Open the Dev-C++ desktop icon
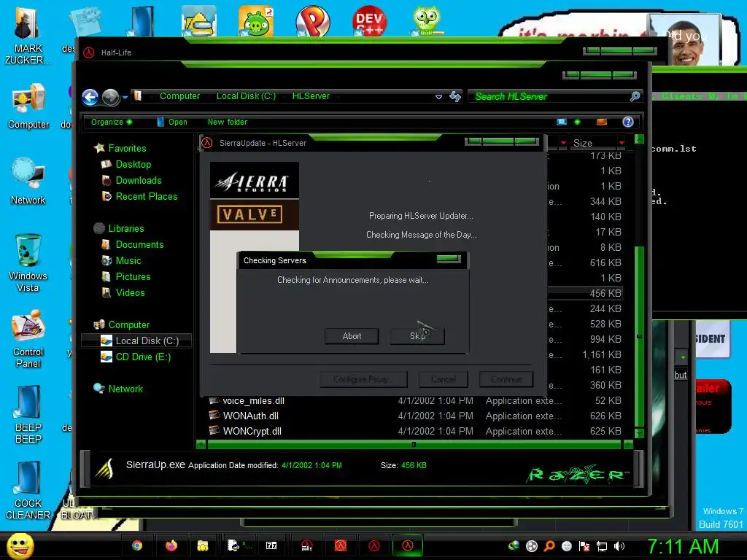The height and width of the screenshot is (560, 747). tap(369, 21)
